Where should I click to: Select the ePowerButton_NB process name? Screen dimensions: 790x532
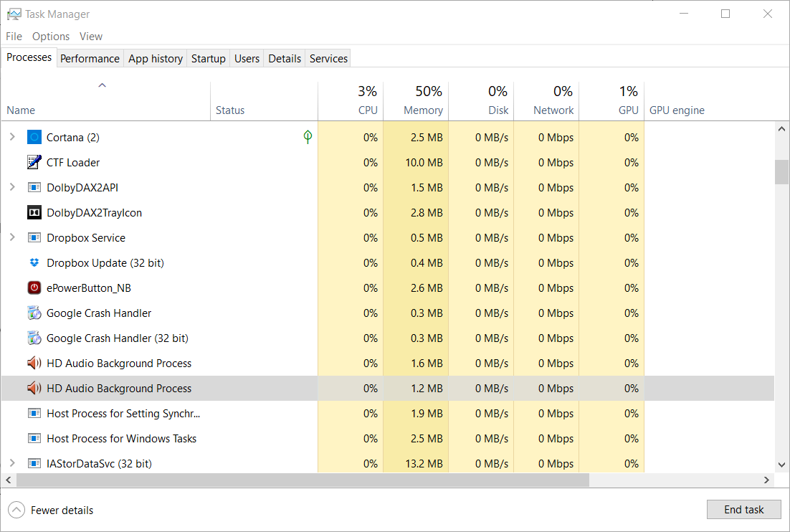89,288
